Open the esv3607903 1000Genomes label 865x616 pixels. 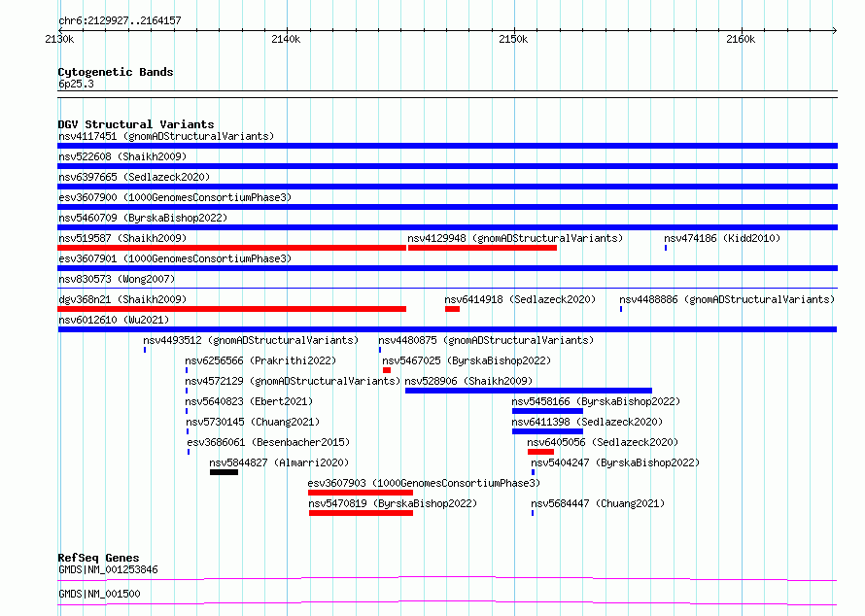click(424, 483)
